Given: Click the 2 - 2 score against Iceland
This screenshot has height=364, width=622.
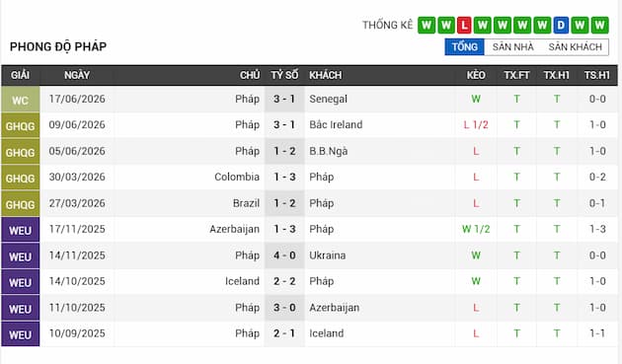Looking at the screenshot, I should (x=284, y=281).
